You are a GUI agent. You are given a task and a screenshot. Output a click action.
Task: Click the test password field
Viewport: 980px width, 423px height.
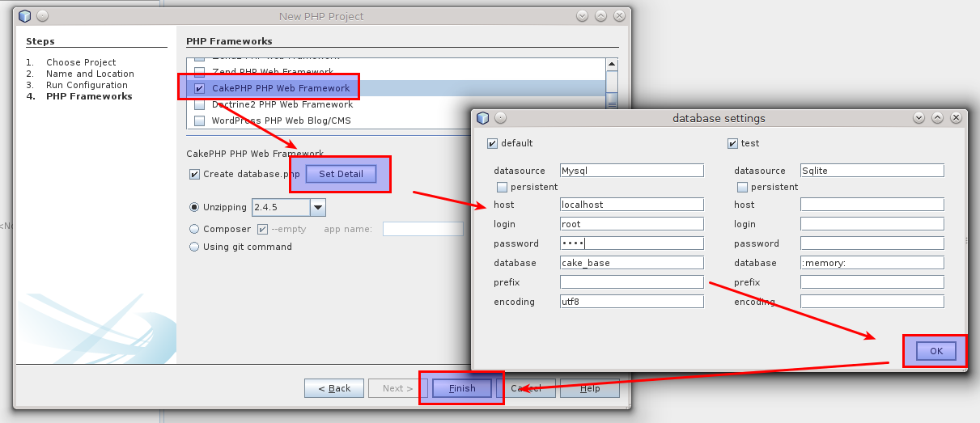(x=872, y=243)
